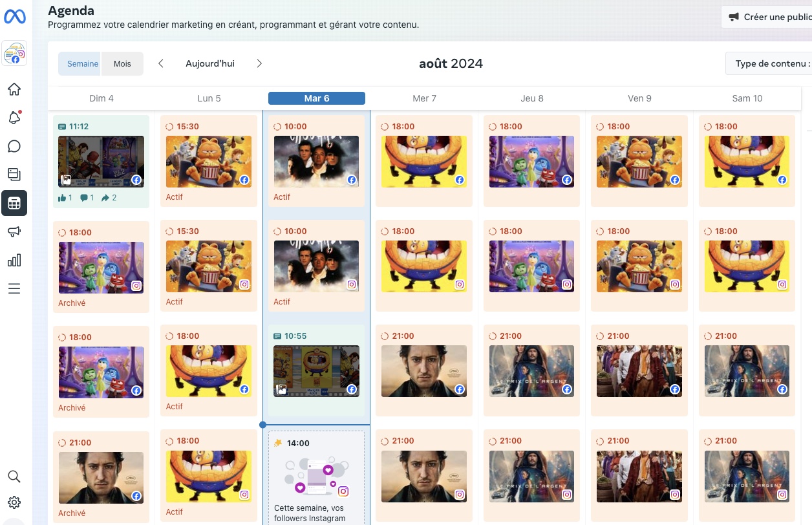Click the search magnifier icon

click(x=14, y=477)
